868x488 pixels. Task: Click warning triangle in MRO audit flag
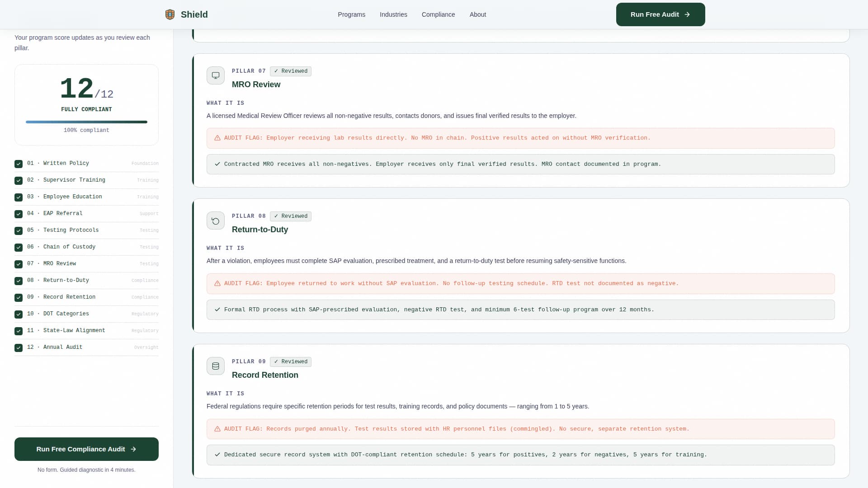click(x=217, y=138)
